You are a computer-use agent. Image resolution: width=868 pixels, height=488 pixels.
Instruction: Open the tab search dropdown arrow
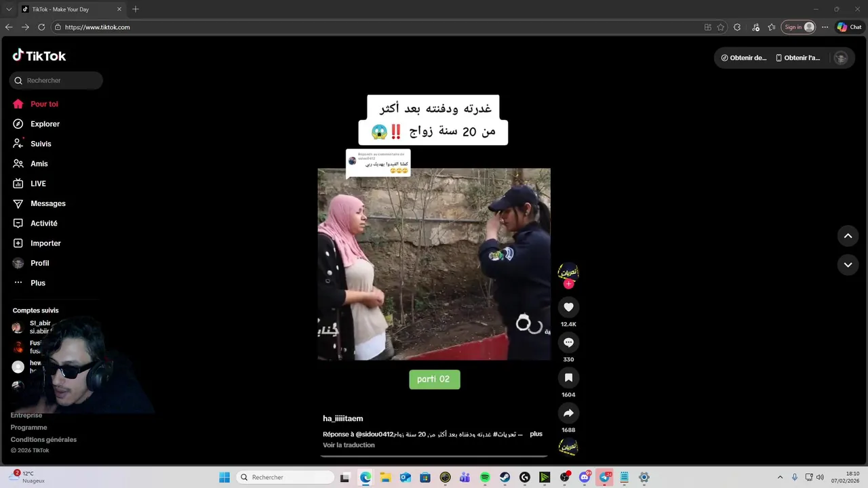[8, 9]
